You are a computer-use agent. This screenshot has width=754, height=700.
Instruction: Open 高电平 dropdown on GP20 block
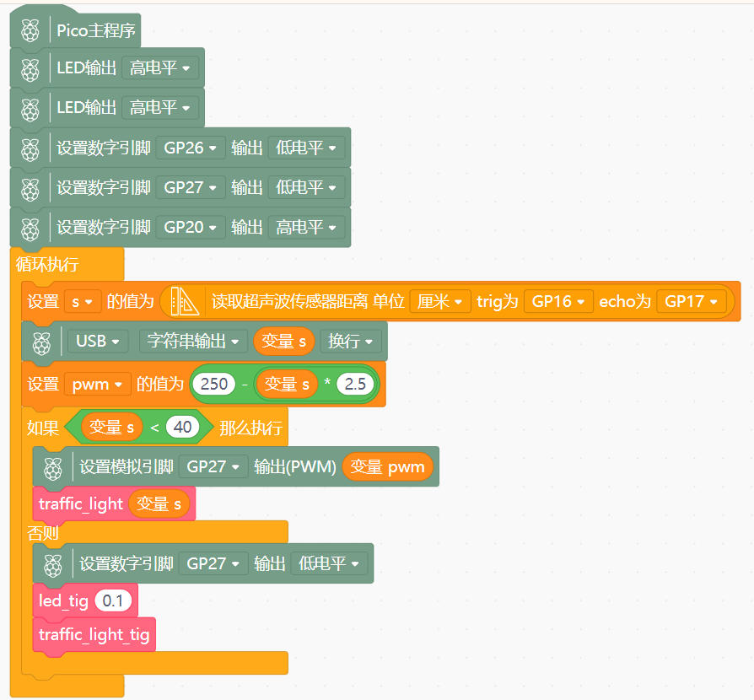pyautogui.click(x=306, y=228)
